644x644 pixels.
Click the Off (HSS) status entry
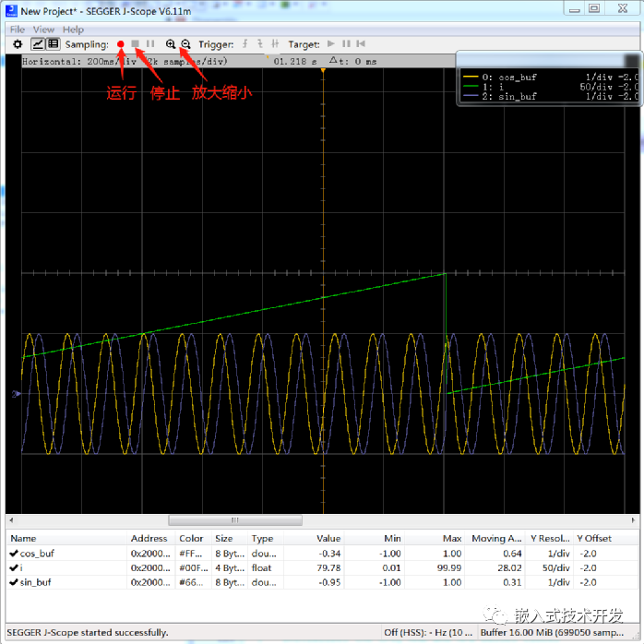428,632
